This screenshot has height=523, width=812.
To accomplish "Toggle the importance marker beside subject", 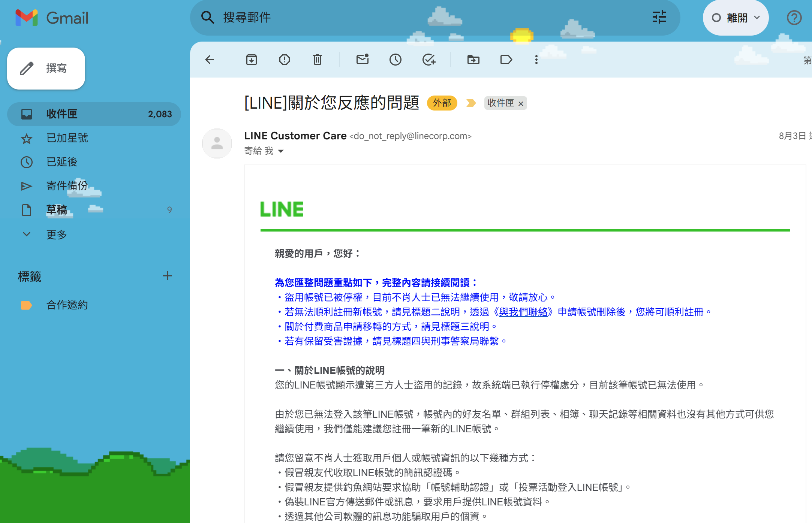I will pos(471,103).
